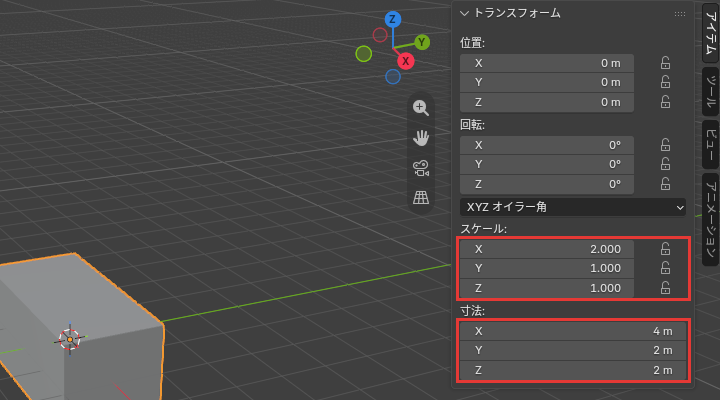
Task: Click the rotation X field showing 0°
Action: coord(547,145)
